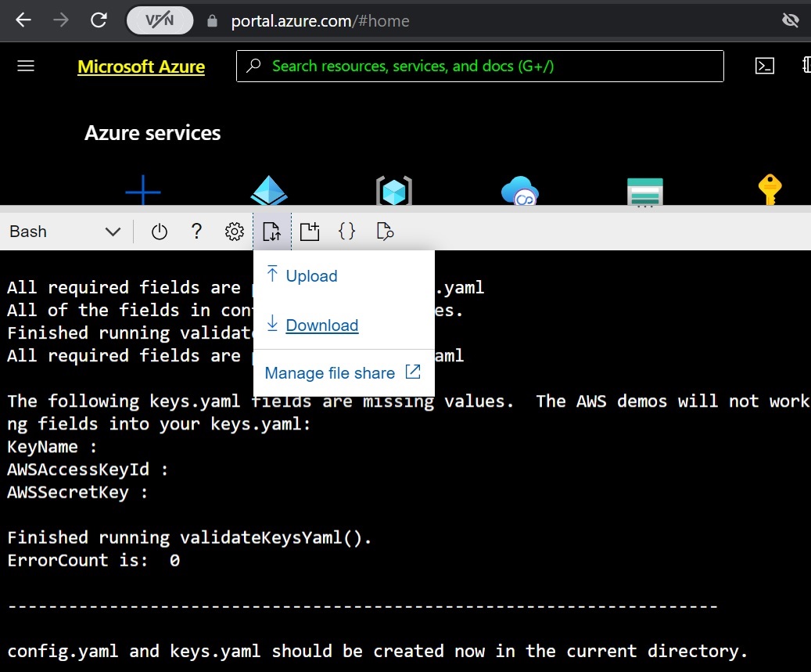Click the magnifier icon in search box
This screenshot has width=811, height=672.
click(253, 66)
